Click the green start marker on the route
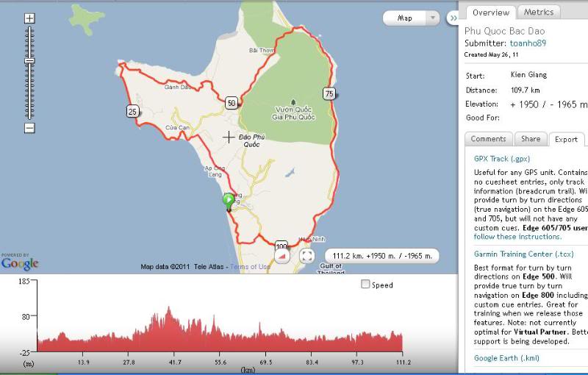The image size is (588, 375). [x=229, y=201]
